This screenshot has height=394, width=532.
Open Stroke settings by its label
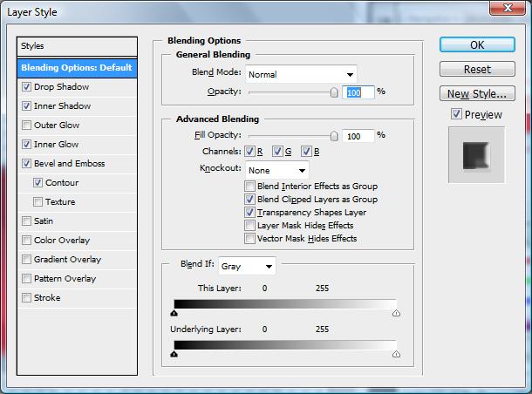click(x=47, y=298)
